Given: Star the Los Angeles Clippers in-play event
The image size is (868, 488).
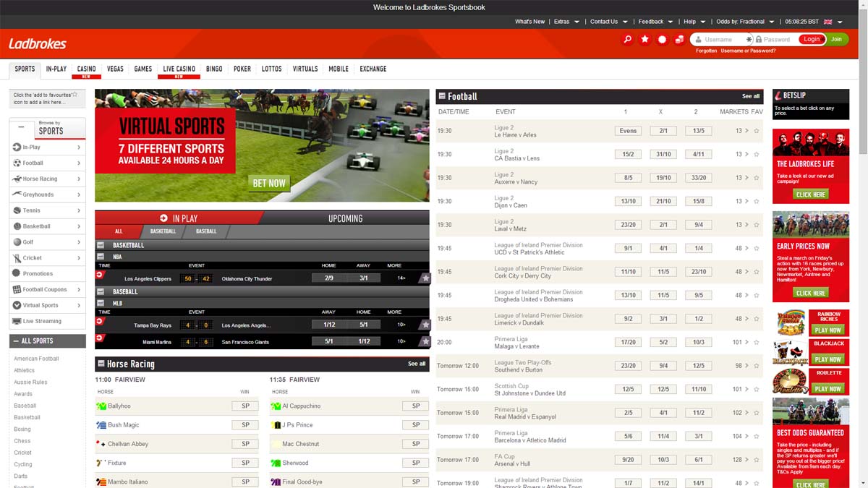Looking at the screenshot, I should coord(425,278).
